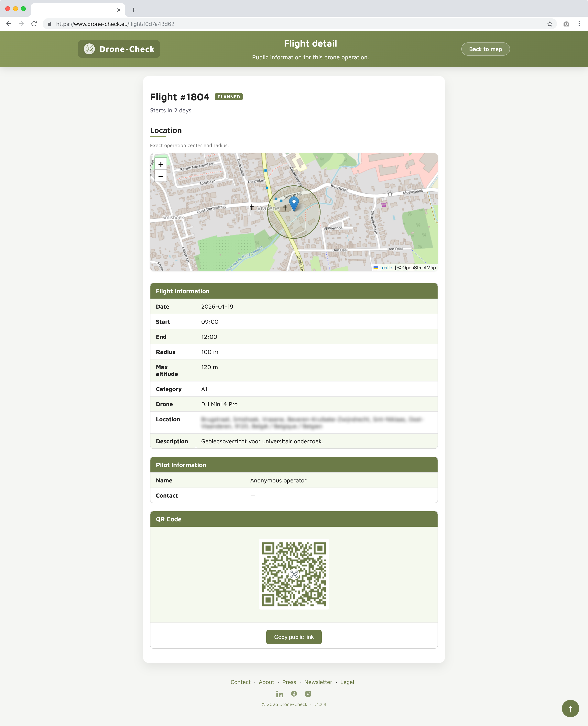Zoom out on the map
Viewport: 588px width, 726px height.
(x=160, y=177)
